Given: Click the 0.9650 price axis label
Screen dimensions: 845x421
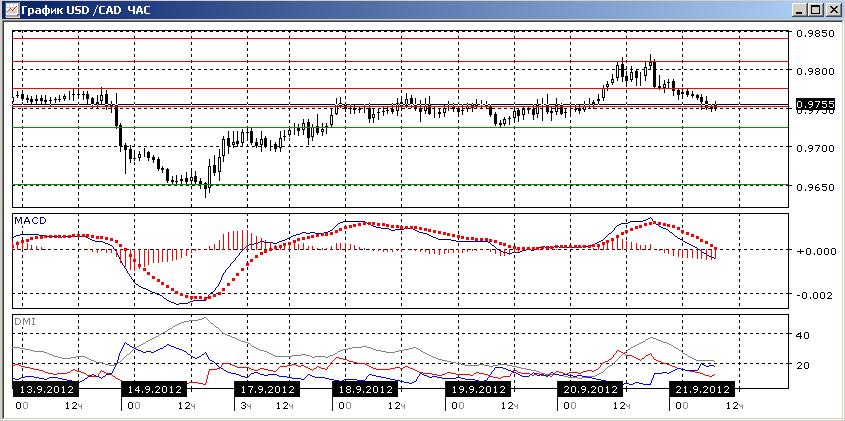Looking at the screenshot, I should point(815,187).
